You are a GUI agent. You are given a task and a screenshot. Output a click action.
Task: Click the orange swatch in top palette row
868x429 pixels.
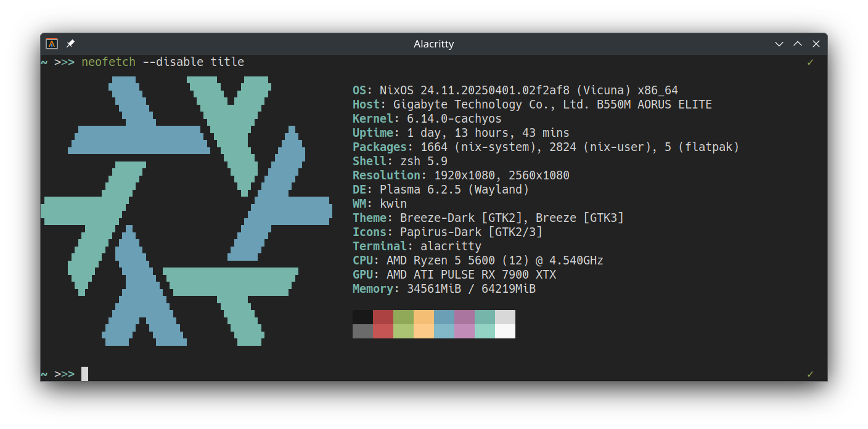click(x=424, y=317)
